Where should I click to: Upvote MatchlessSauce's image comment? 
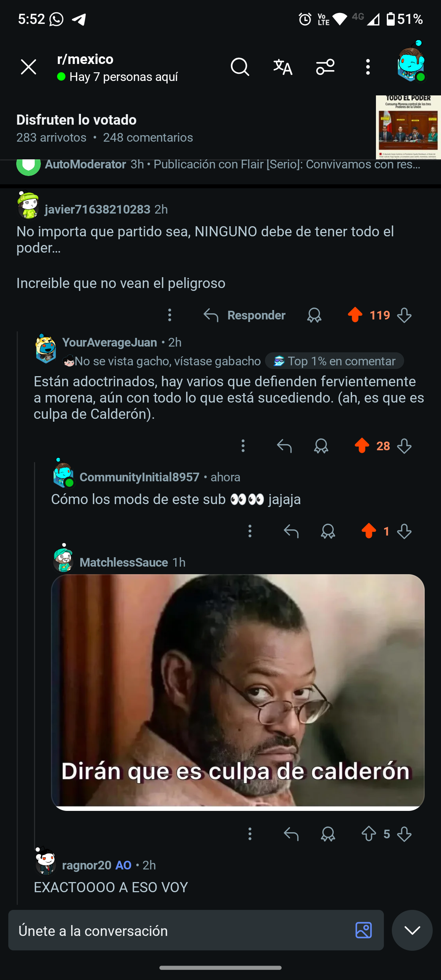click(369, 834)
